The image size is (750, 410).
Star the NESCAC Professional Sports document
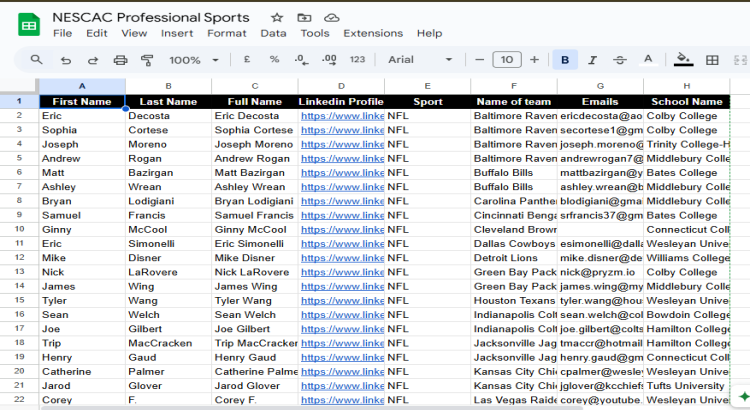(277, 18)
